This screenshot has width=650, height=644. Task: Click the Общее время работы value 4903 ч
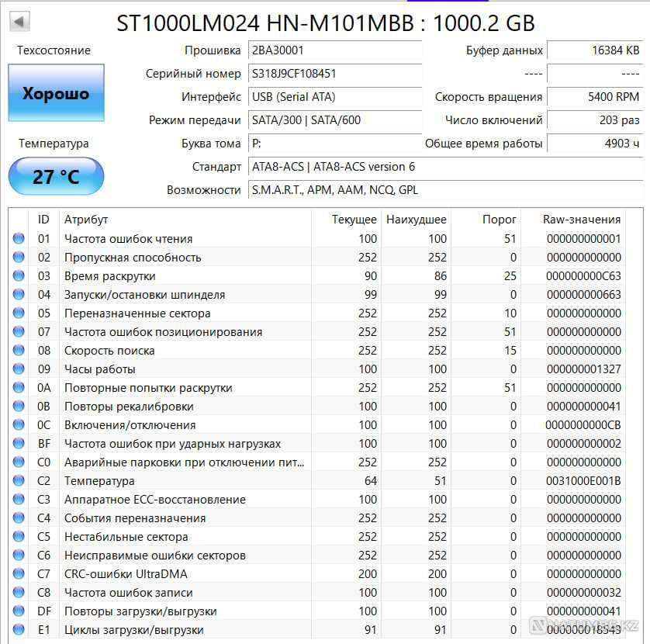click(595, 143)
